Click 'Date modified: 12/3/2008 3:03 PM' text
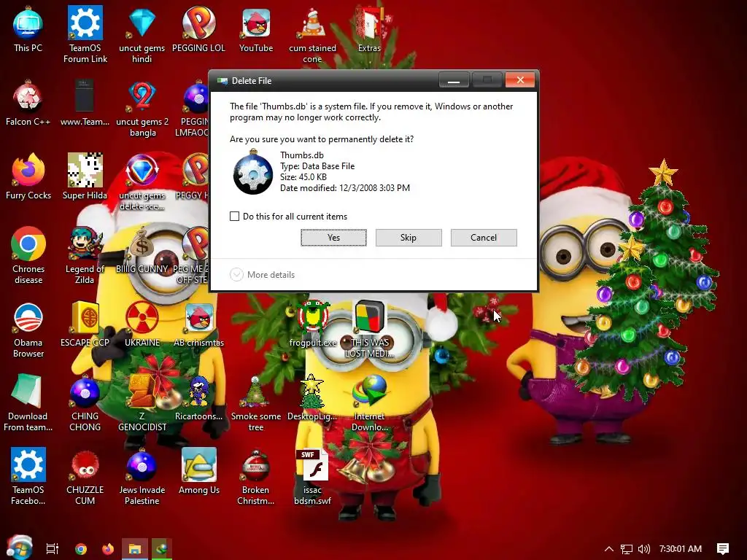This screenshot has height=560, width=747. [345, 188]
